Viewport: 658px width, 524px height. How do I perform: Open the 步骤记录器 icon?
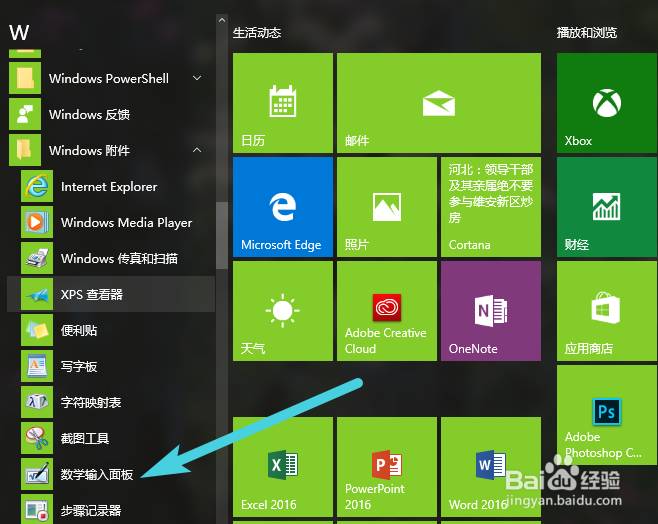pyautogui.click(x=37, y=509)
